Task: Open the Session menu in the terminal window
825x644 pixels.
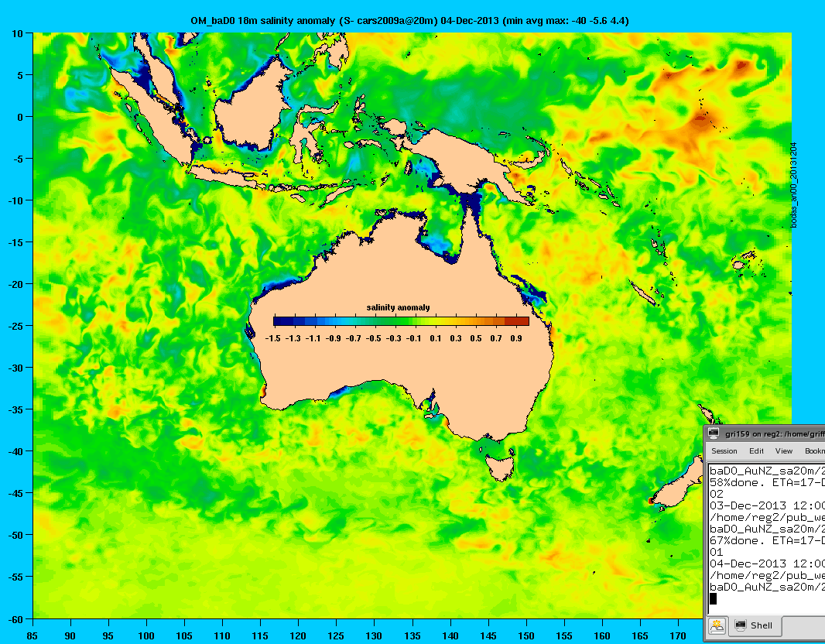Action: (x=724, y=451)
